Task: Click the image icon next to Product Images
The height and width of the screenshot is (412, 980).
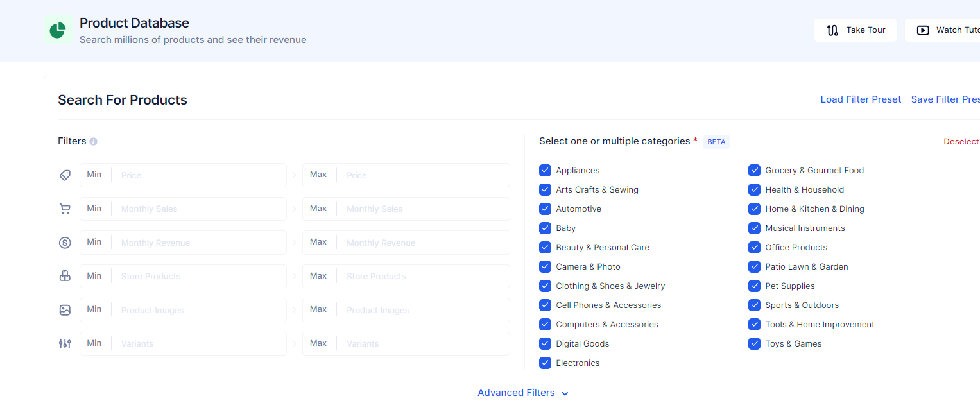Action: tap(65, 310)
